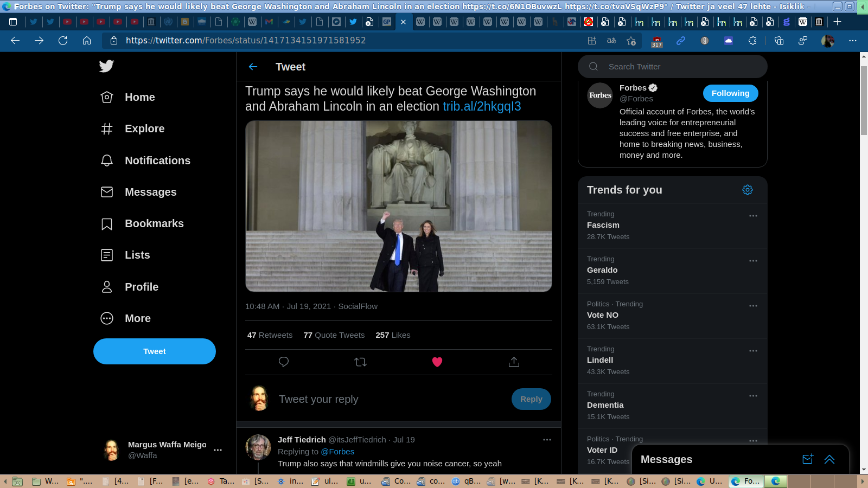The image size is (868, 488).
Task: Open the More menu in sidebar
Action: 126,318
